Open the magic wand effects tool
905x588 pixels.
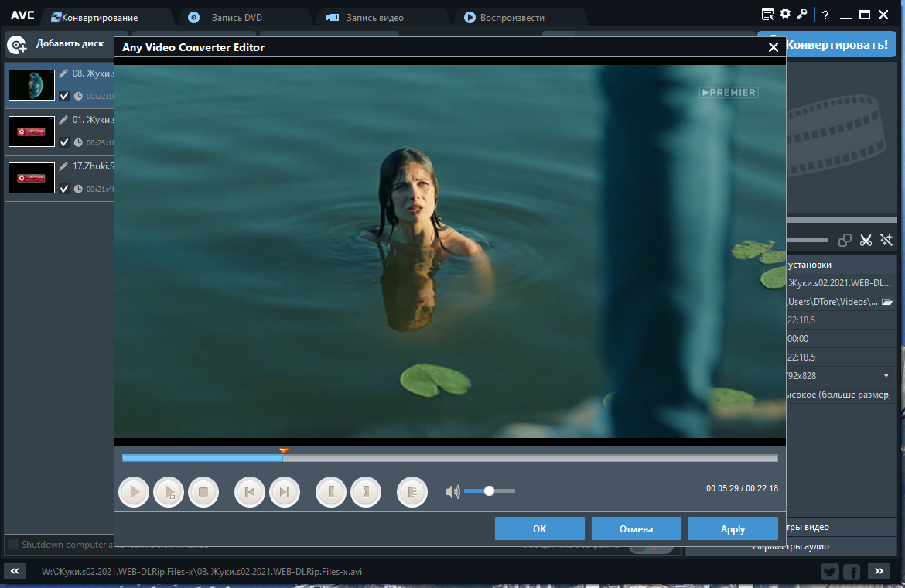point(886,240)
